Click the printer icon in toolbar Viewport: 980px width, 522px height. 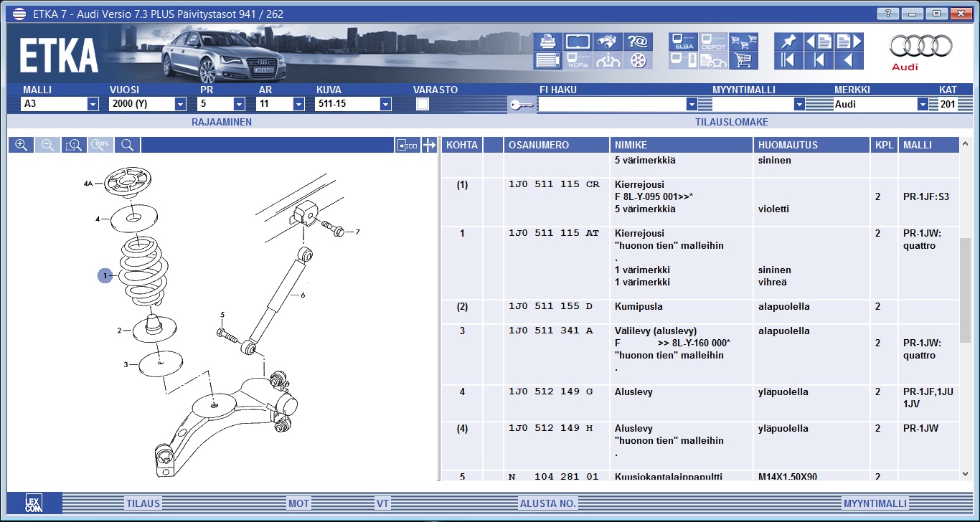click(x=547, y=42)
